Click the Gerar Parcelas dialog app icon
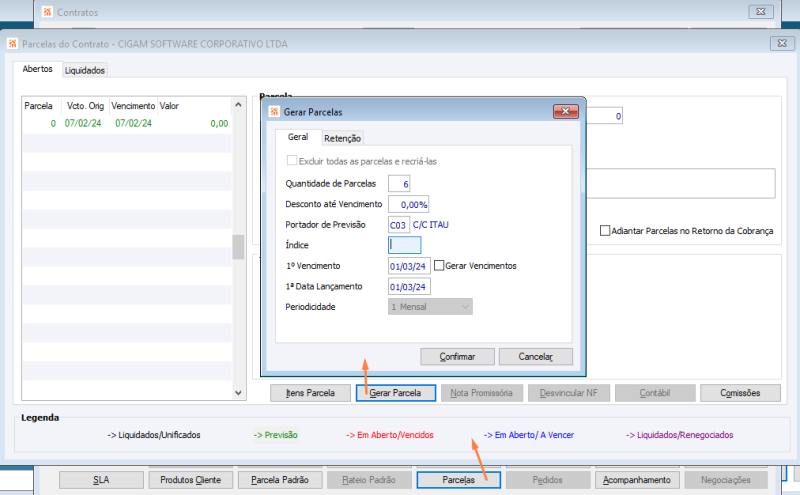The image size is (800, 495). [274, 112]
